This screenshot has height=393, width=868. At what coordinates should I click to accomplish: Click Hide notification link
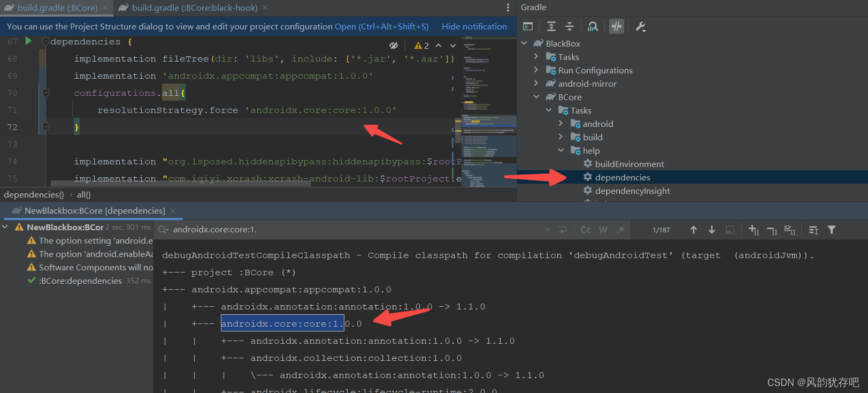pos(474,26)
